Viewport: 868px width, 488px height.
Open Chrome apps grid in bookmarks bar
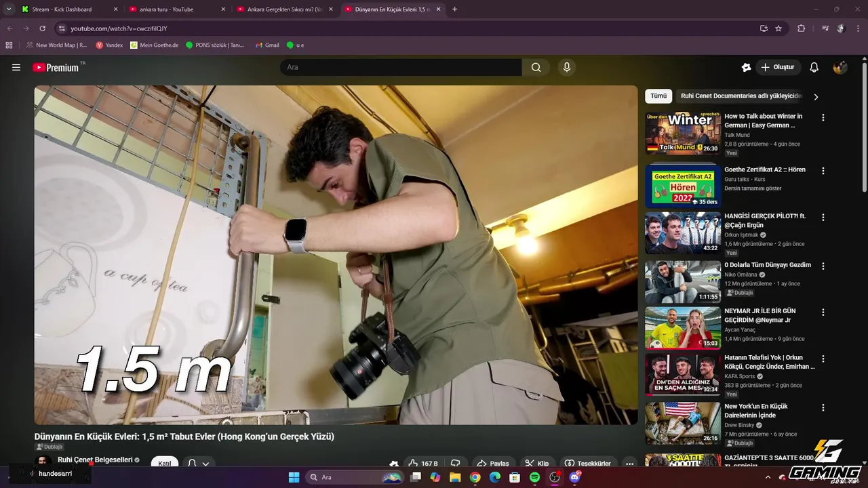[x=9, y=45]
